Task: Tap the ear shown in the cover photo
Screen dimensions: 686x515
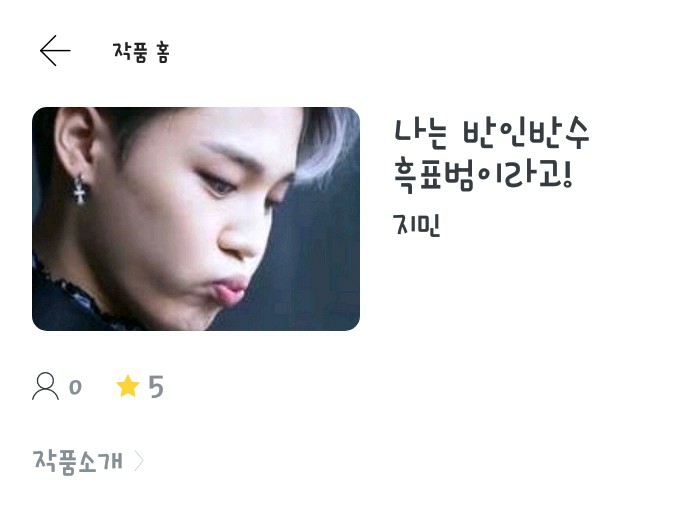Action: coord(77,140)
